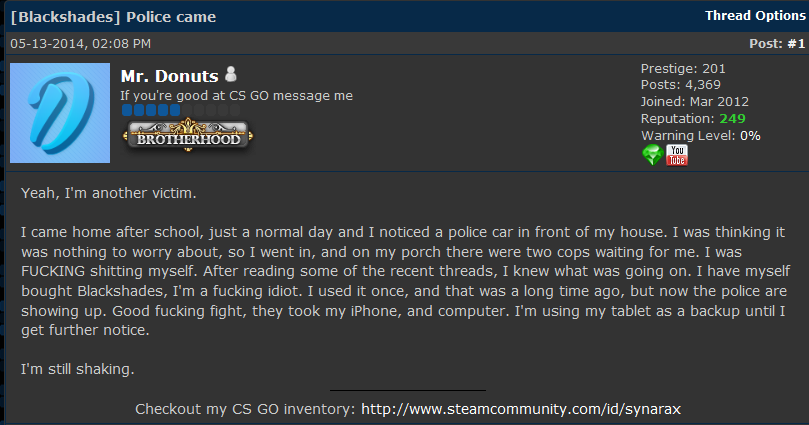
Task: Click the 'Checkout my CS GO inventory' signature text
Action: [x=244, y=409]
